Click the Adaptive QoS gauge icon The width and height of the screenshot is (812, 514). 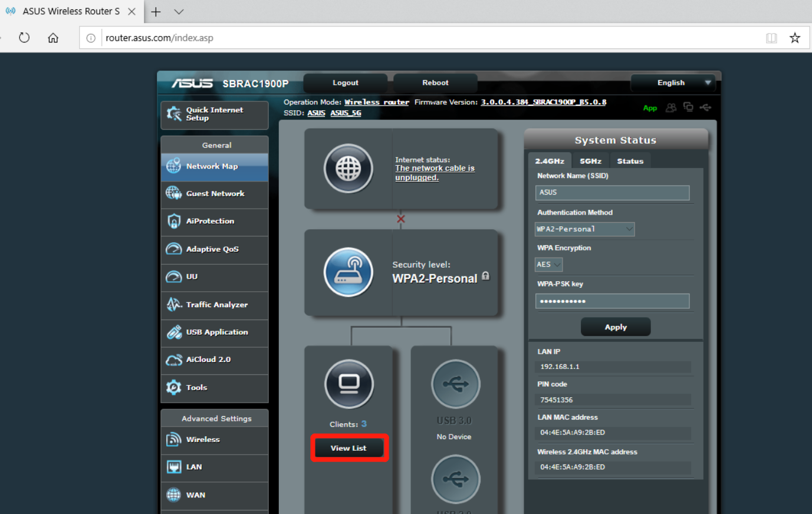pos(173,249)
